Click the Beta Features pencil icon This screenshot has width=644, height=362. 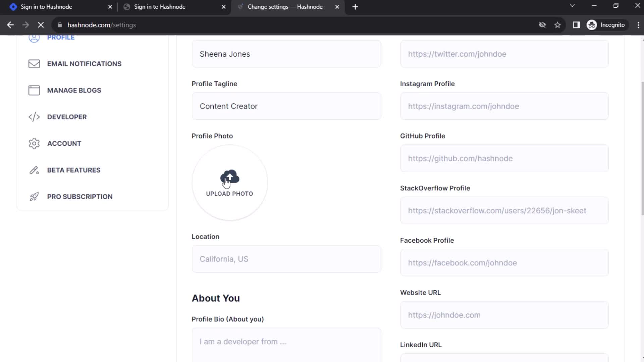(34, 170)
